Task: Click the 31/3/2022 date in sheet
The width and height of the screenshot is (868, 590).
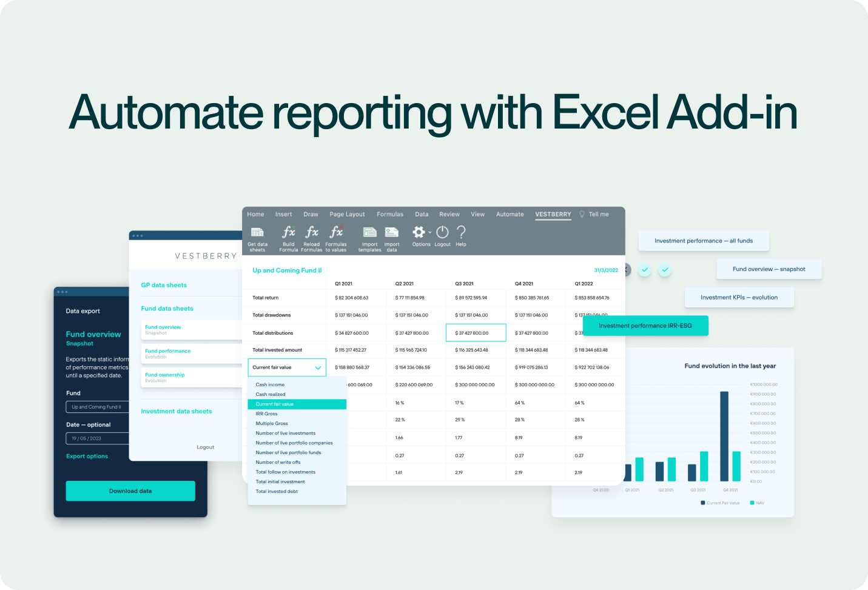Action: (x=606, y=270)
